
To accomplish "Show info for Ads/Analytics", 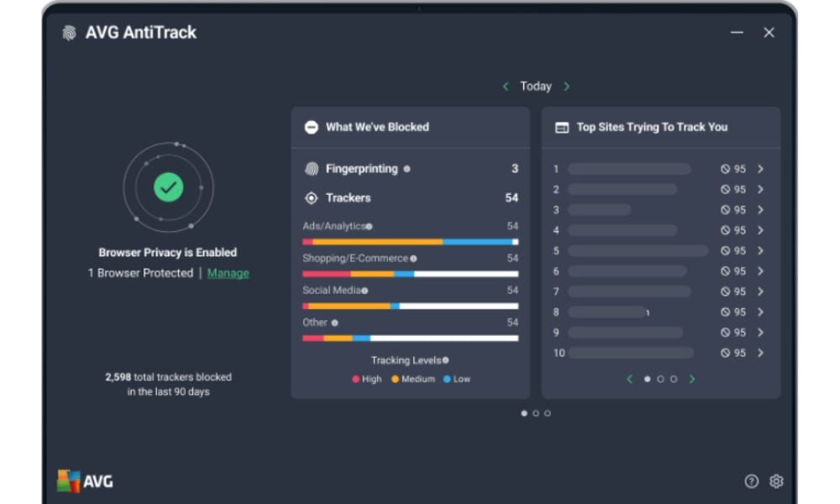I will (x=369, y=227).
